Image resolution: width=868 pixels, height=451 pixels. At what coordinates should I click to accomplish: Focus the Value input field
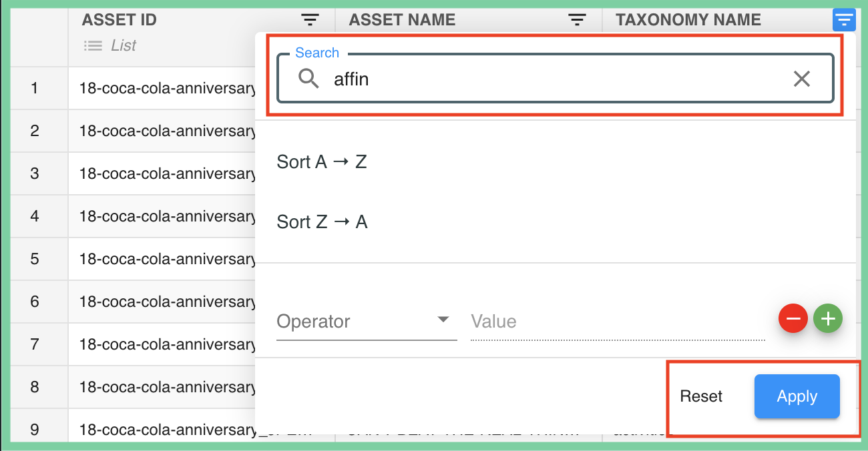(617, 322)
